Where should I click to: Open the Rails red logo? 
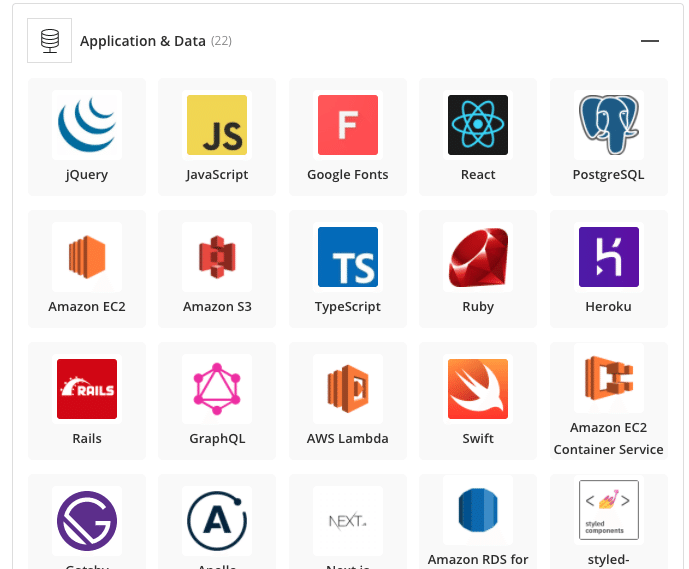(87, 389)
